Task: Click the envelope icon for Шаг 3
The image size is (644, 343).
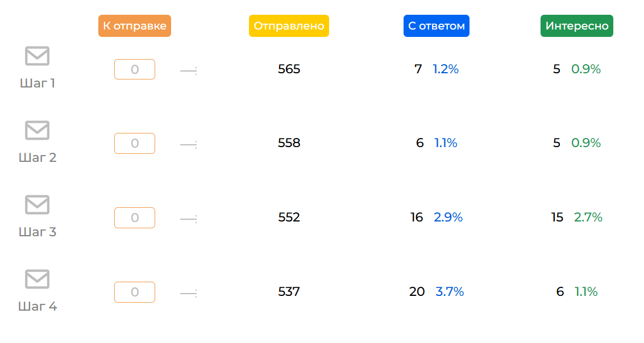Action: click(x=37, y=205)
